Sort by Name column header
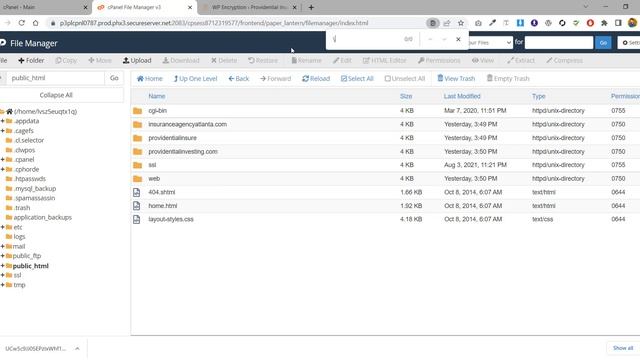 pos(157,96)
